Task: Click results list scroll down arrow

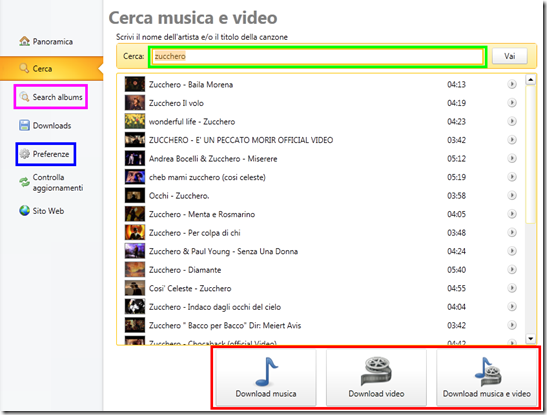Action: tap(531, 338)
